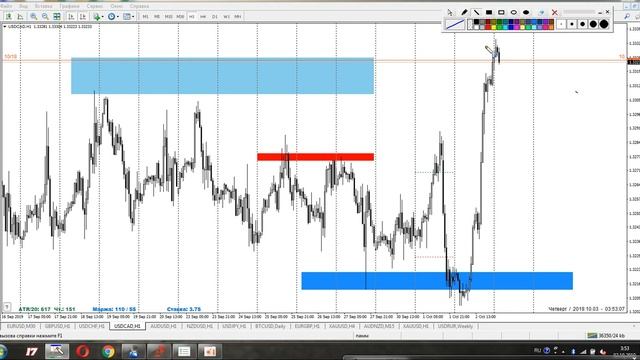Select the W1 timeframe
640x360 pixels.
226,17
